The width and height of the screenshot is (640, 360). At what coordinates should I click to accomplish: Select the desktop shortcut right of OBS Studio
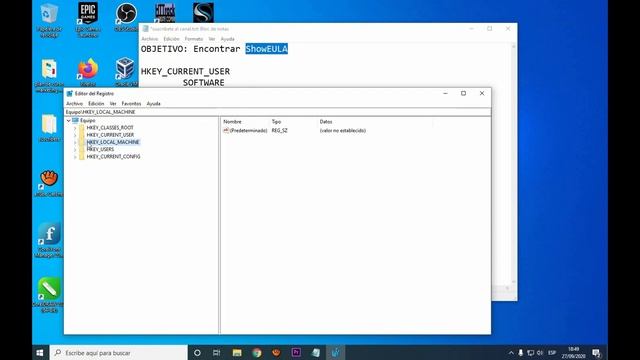[x=165, y=13]
